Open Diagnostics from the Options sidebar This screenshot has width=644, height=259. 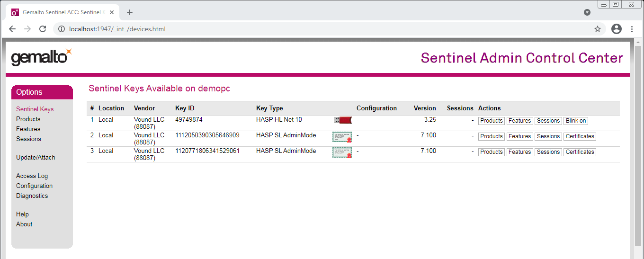(x=32, y=196)
